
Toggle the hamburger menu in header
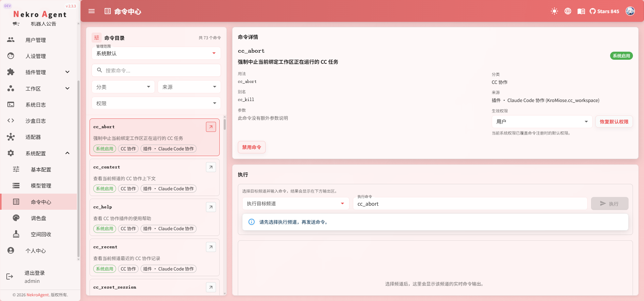(x=92, y=11)
